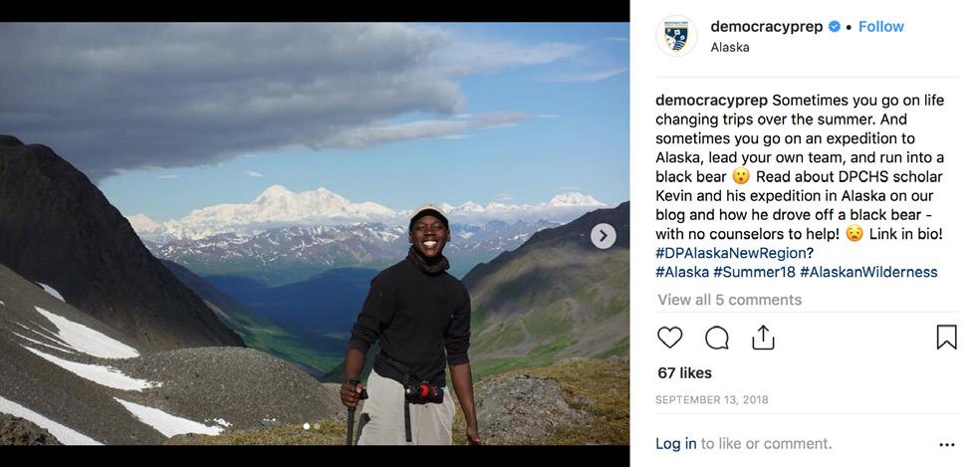Save the post with the bookmark icon
This screenshot has height=467, width=980.
point(946,338)
